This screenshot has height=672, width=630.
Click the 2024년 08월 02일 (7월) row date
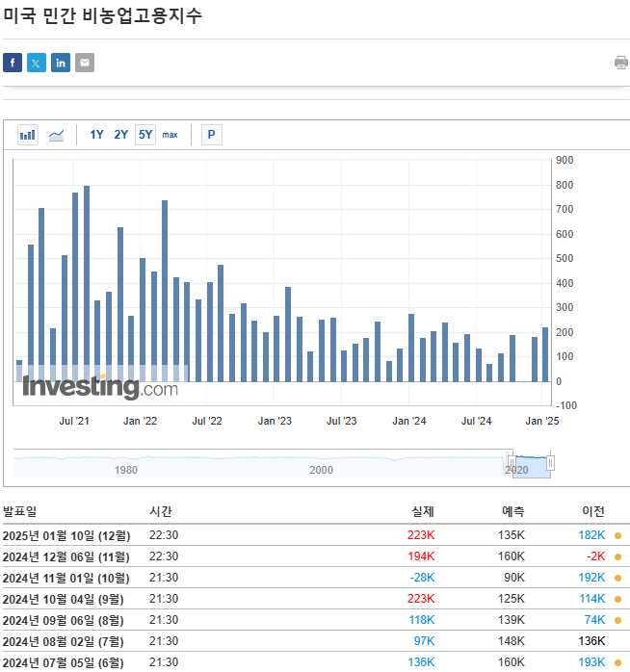[x=63, y=642]
